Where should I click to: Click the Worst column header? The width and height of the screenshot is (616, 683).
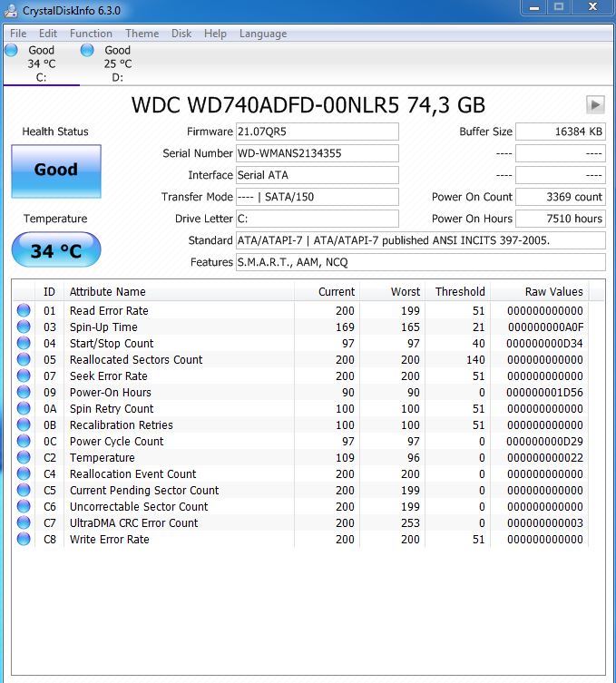click(392, 291)
